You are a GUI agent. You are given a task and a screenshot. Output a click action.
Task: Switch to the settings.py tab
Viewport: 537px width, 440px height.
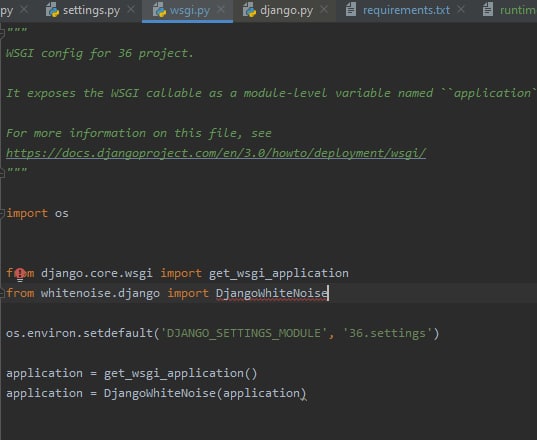pyautogui.click(x=91, y=11)
